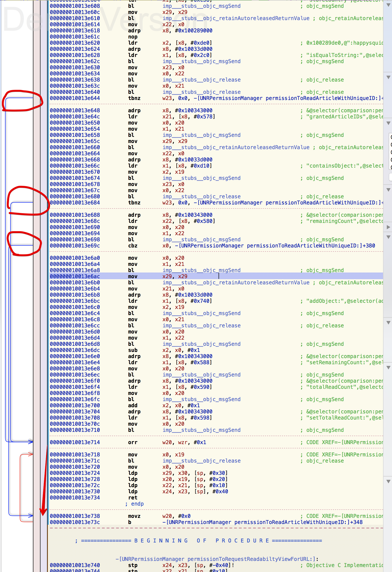This screenshot has width=392, height=572.
Task: Select the highlighted address 000000010013e6ac
Action: tap(75, 276)
